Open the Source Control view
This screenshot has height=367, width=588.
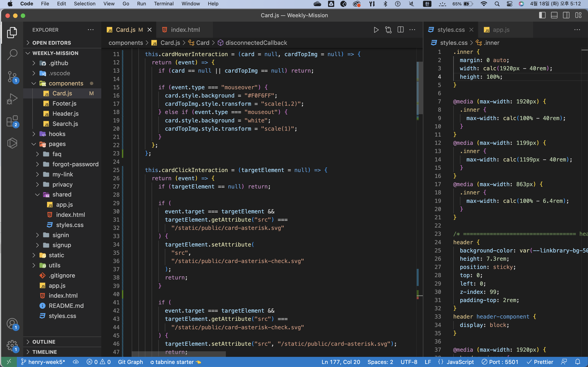tap(12, 76)
